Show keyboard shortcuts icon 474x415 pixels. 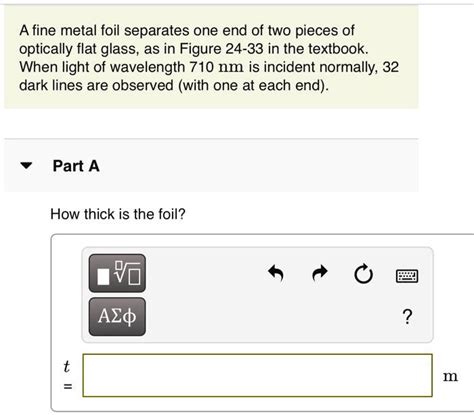[407, 276]
